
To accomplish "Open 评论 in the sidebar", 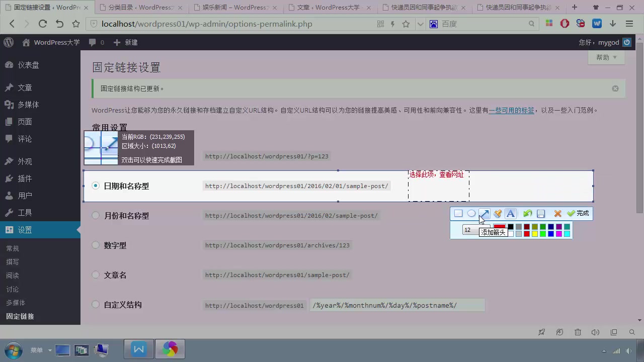I will 40,139.
